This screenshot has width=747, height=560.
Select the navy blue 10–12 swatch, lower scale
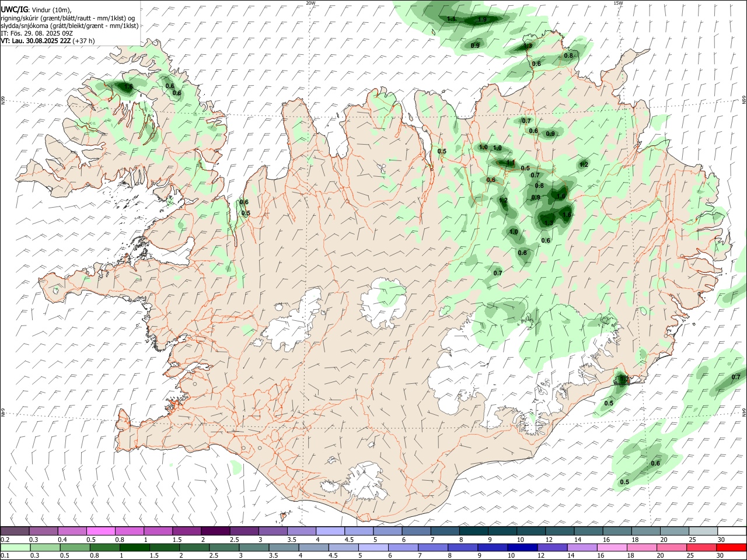[522, 548]
